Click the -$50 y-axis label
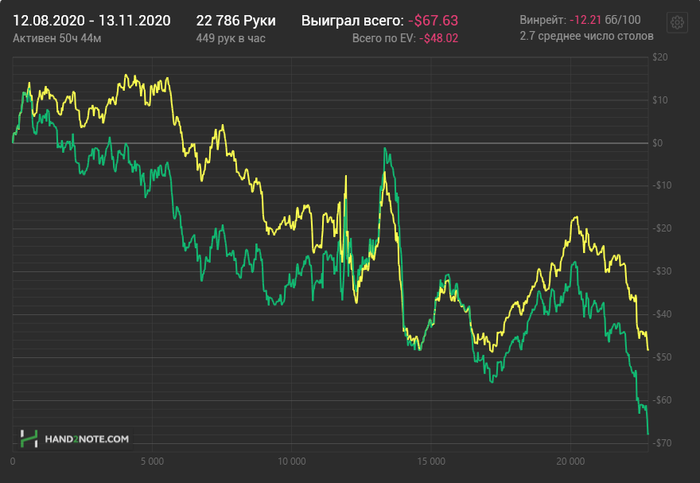The width and height of the screenshot is (700, 483). click(x=662, y=357)
